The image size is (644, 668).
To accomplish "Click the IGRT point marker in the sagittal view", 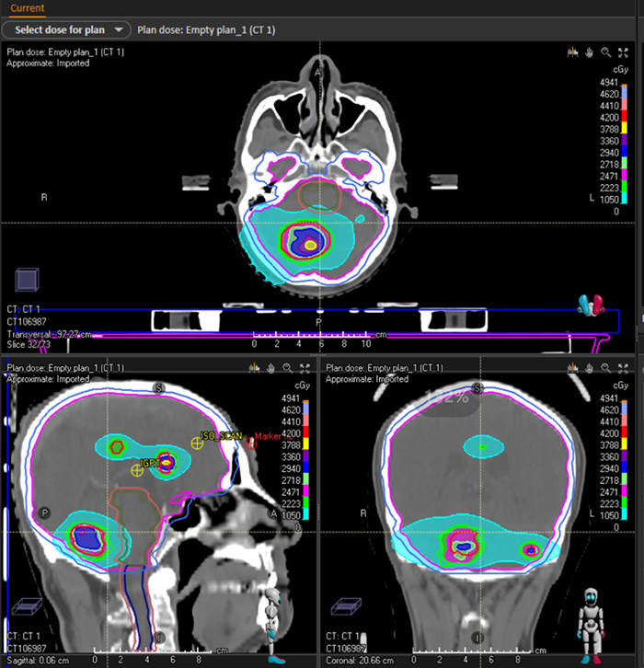I will 137,470.
